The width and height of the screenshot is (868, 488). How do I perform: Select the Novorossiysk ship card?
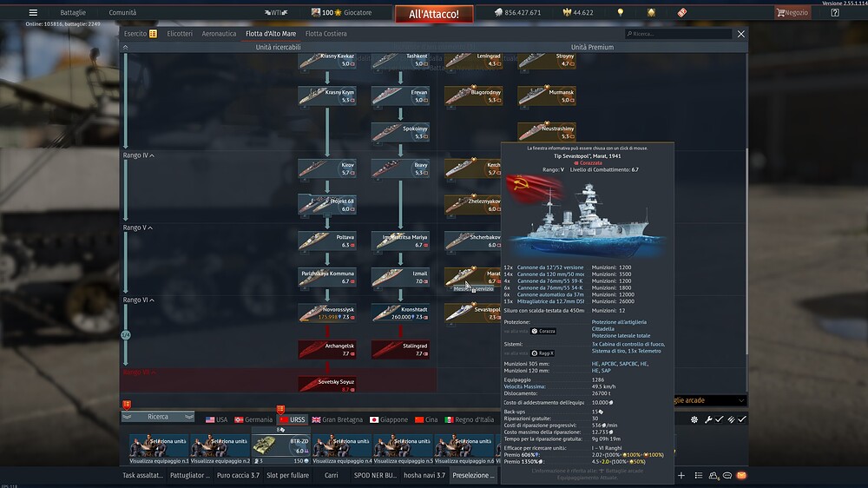pos(327,313)
